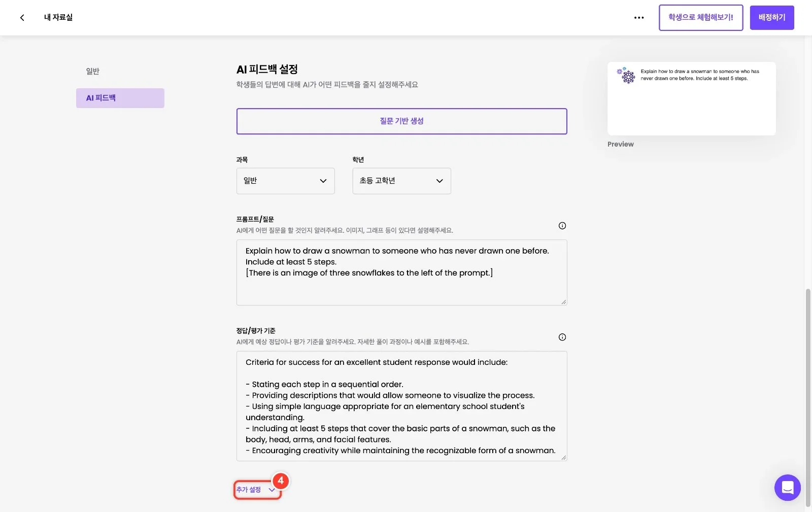Open the chat support bubble

[x=787, y=488]
